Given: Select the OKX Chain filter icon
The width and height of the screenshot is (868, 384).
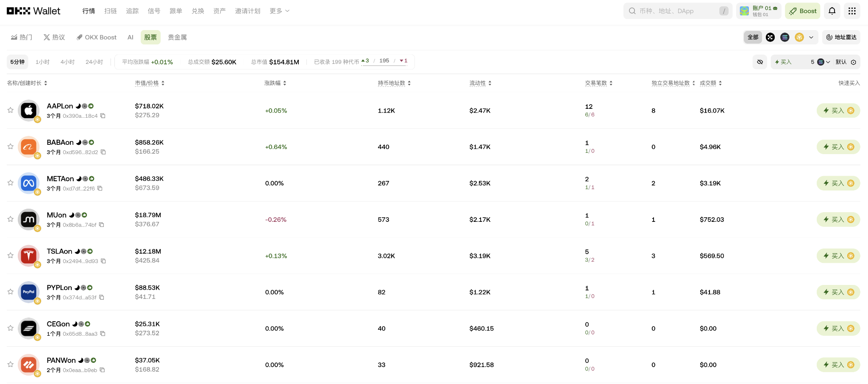Looking at the screenshot, I should pyautogui.click(x=771, y=37).
